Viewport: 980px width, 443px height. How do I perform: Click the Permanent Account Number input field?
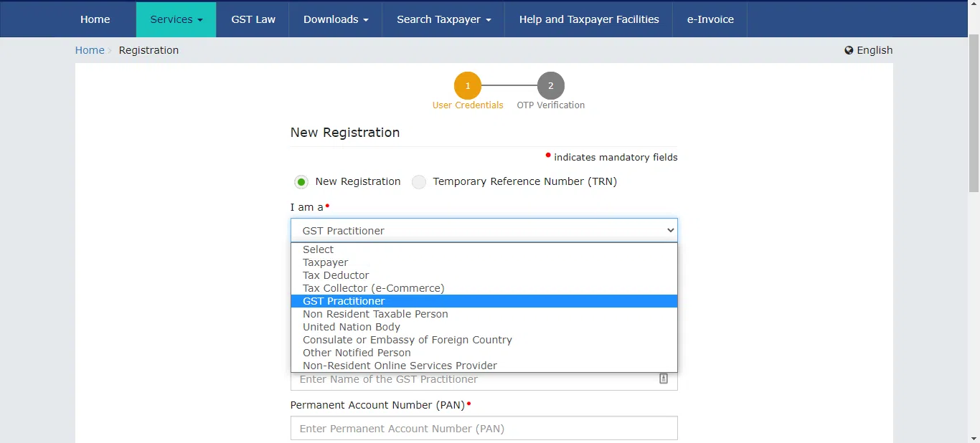pos(484,428)
